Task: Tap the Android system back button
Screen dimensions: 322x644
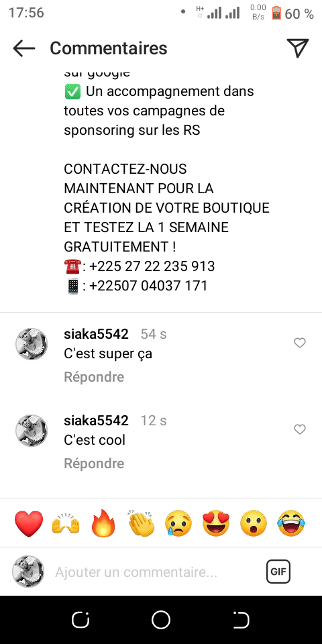Action: coord(241,620)
